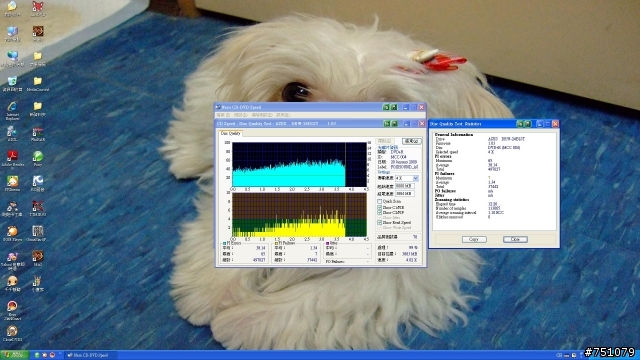Select the Adobe Reader desktop shortcut
Viewport: 640px width, 360px height.
[x=12, y=159]
